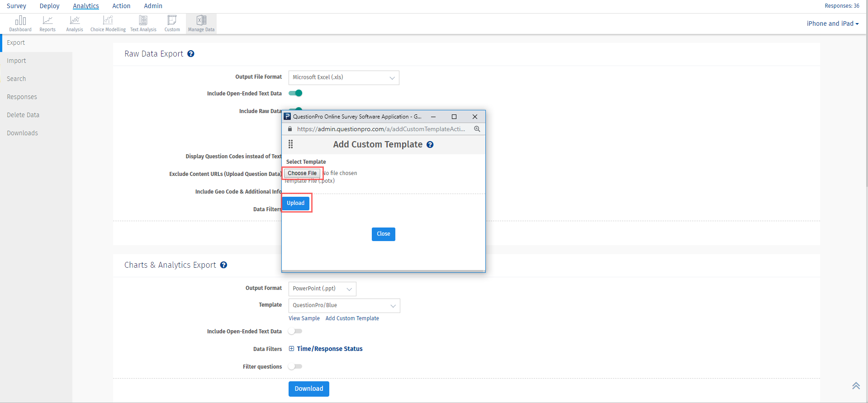
Task: Open the Dashboard icon in toolbar
Action: 20,24
